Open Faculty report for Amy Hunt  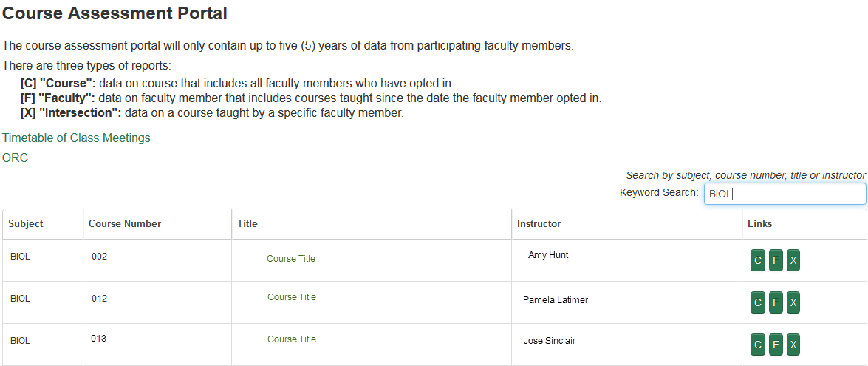pyautogui.click(x=776, y=260)
